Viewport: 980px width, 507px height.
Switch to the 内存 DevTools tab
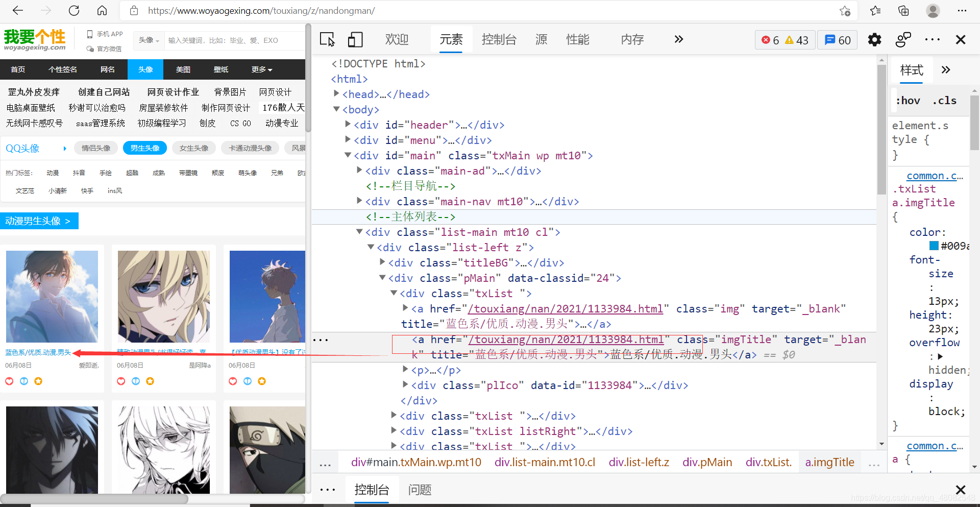[632, 39]
